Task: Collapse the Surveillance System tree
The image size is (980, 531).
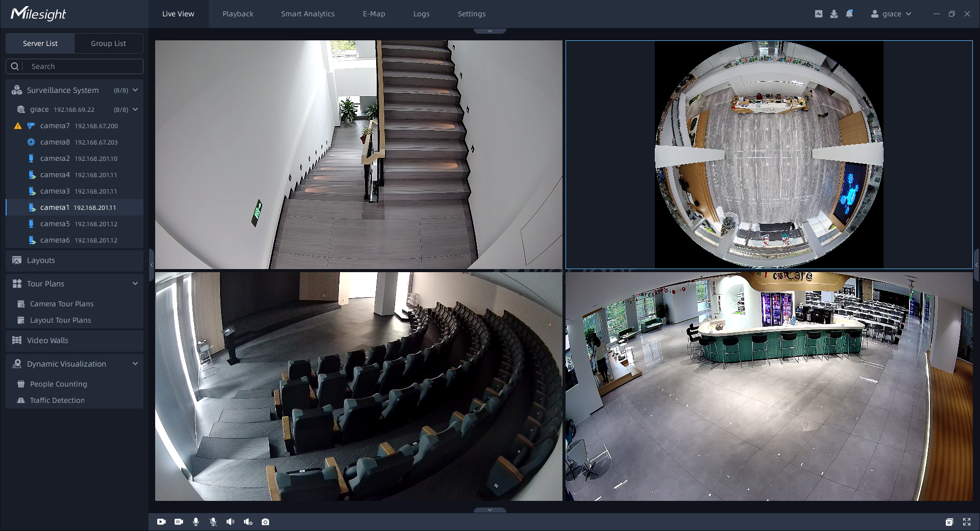Action: [135, 90]
